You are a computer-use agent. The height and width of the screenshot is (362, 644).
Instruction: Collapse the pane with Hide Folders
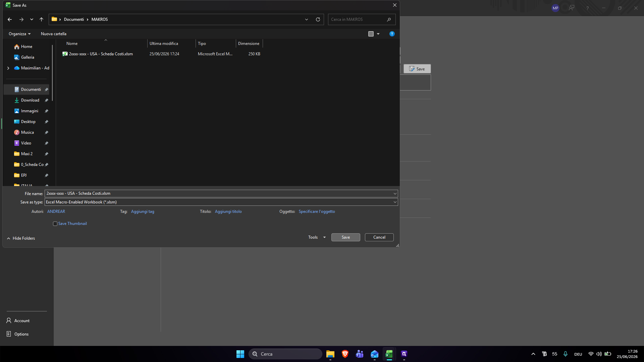[x=21, y=238]
